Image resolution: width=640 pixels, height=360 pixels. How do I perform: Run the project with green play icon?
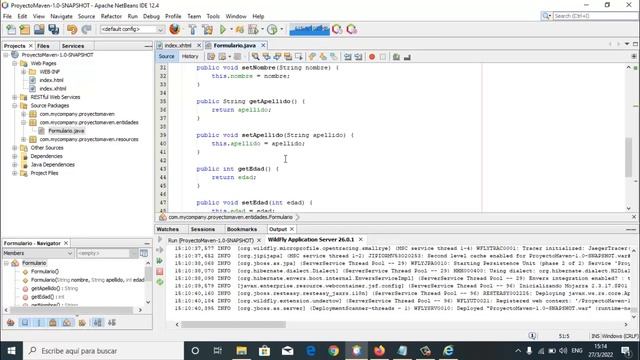(x=223, y=29)
